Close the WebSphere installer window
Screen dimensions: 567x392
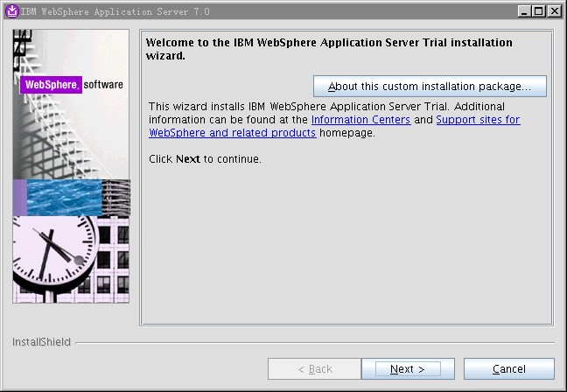coord(554,10)
